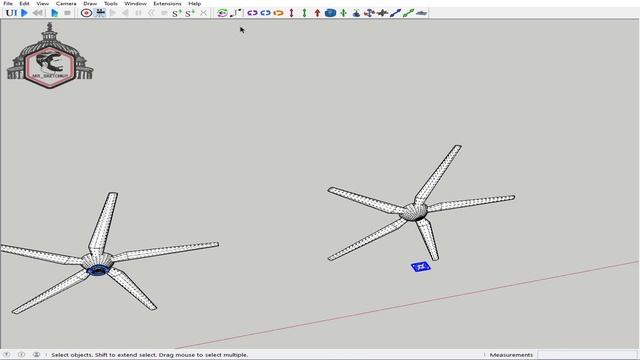Select the green cross-arrow joint icon
Viewport: 640px width, 360px height.
(344, 13)
